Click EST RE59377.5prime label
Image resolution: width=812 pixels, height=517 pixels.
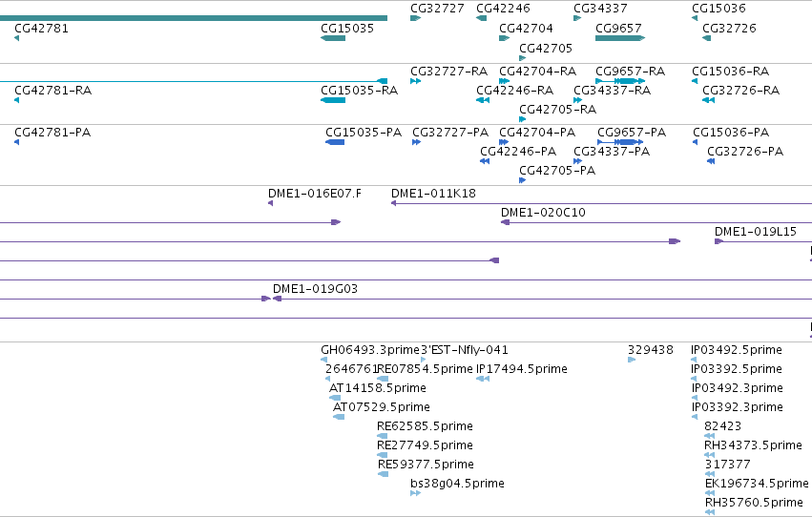pos(426,465)
